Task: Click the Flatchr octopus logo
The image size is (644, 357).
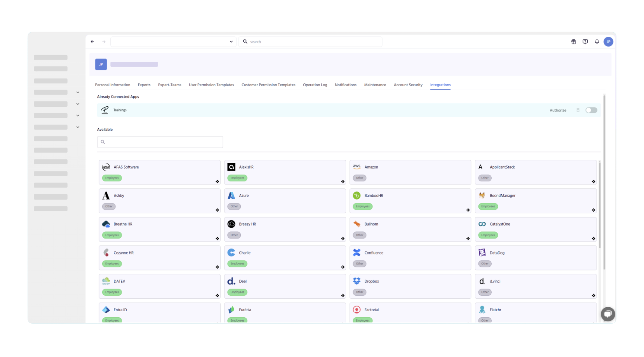Action: point(482,310)
